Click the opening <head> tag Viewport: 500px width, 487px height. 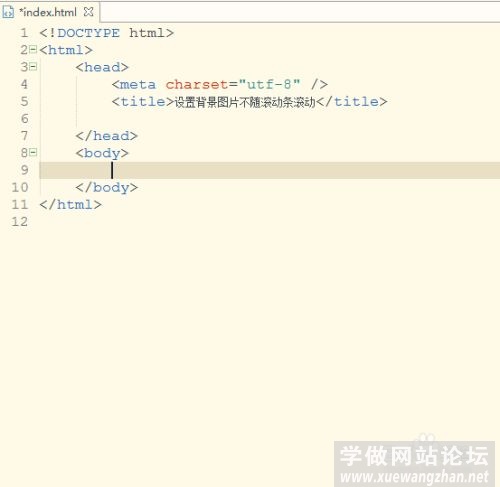point(102,67)
